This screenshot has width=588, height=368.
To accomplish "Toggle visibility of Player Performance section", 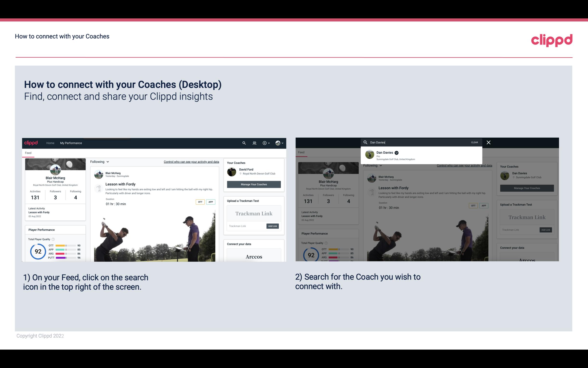I will point(41,229).
